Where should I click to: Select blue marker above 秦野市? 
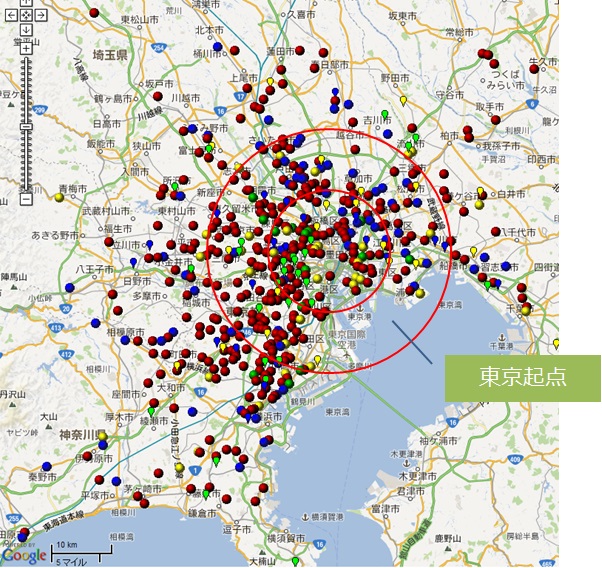click(x=47, y=467)
